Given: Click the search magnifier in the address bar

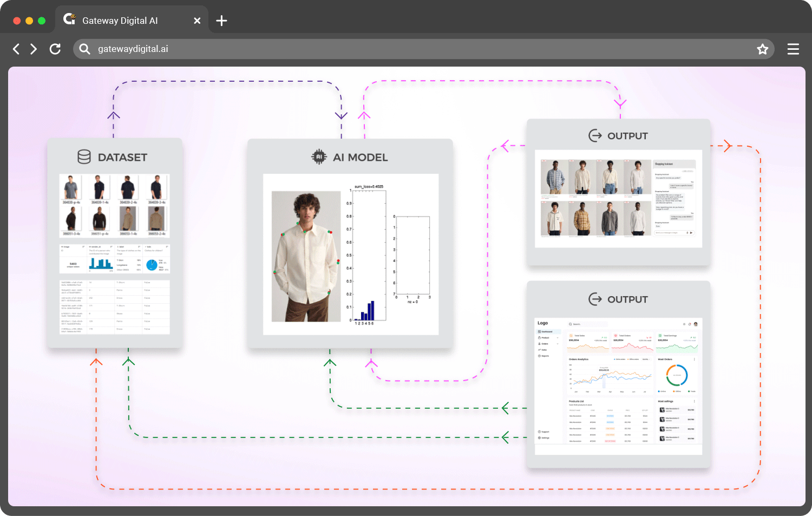Looking at the screenshot, I should 84,49.
